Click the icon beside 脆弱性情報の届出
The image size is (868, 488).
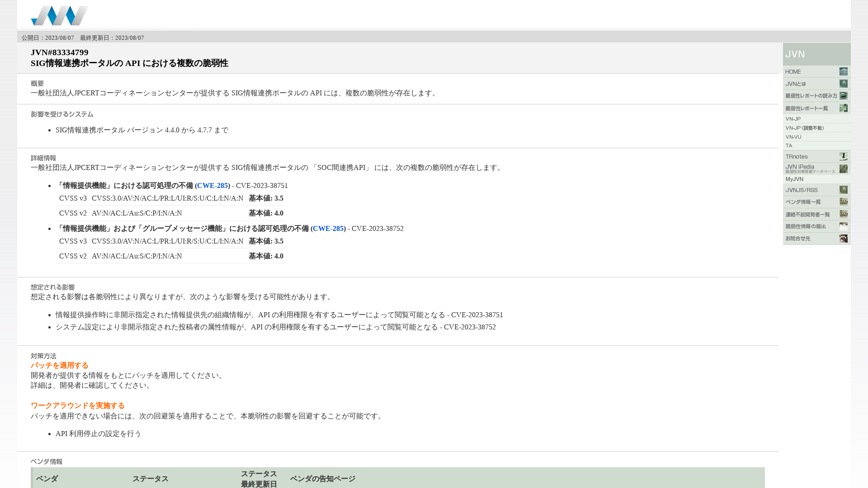tap(844, 227)
